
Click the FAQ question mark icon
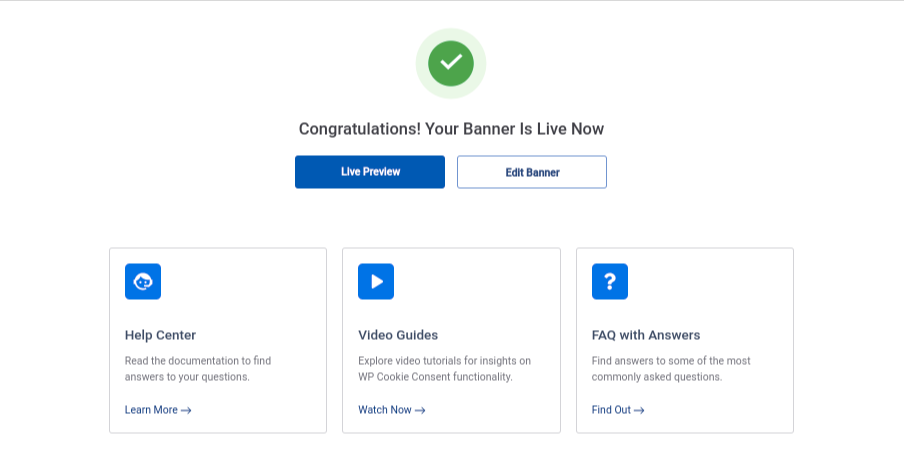tap(610, 281)
